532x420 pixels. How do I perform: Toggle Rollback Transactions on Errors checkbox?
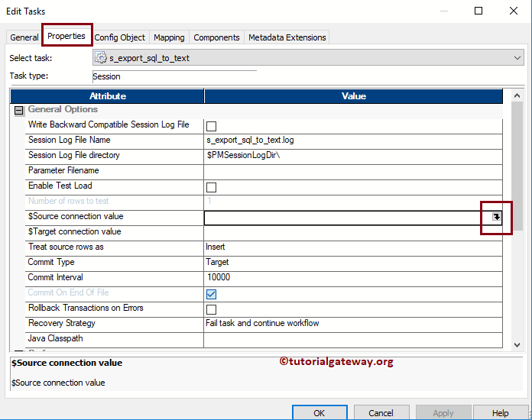211,309
